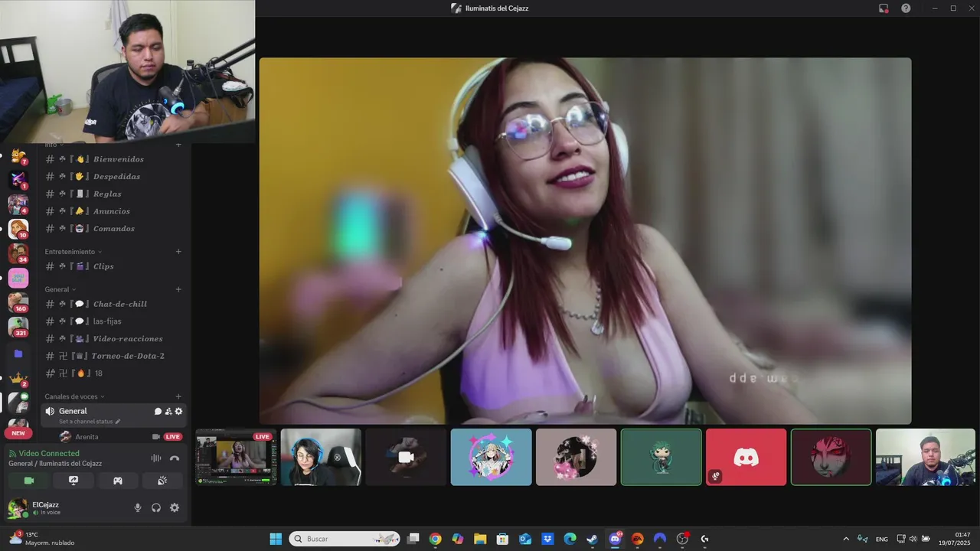Collapse the Entretenimiento category
This screenshot has height=551, width=980.
pos(73,252)
